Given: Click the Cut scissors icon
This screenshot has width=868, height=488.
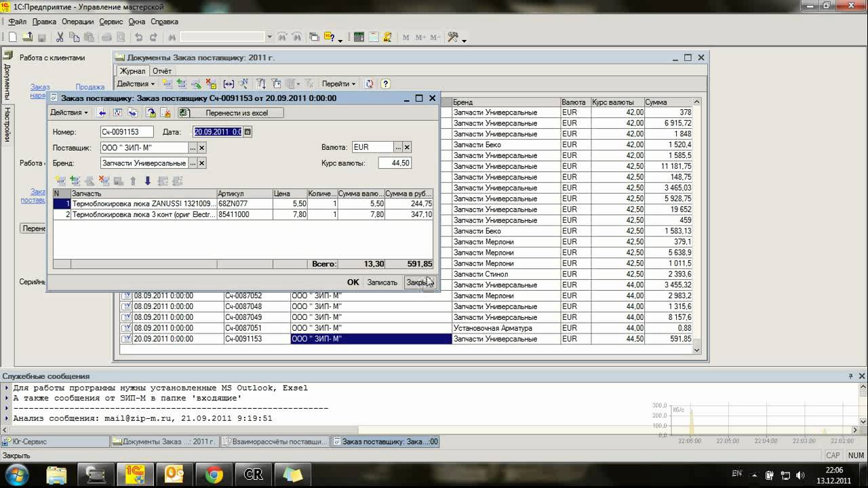Looking at the screenshot, I should coord(60,37).
